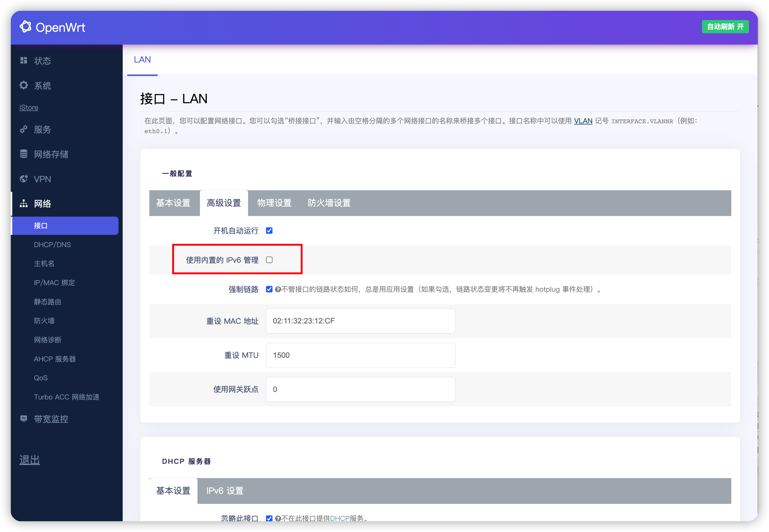Toggle the 强制链路 checkbox

[269, 289]
